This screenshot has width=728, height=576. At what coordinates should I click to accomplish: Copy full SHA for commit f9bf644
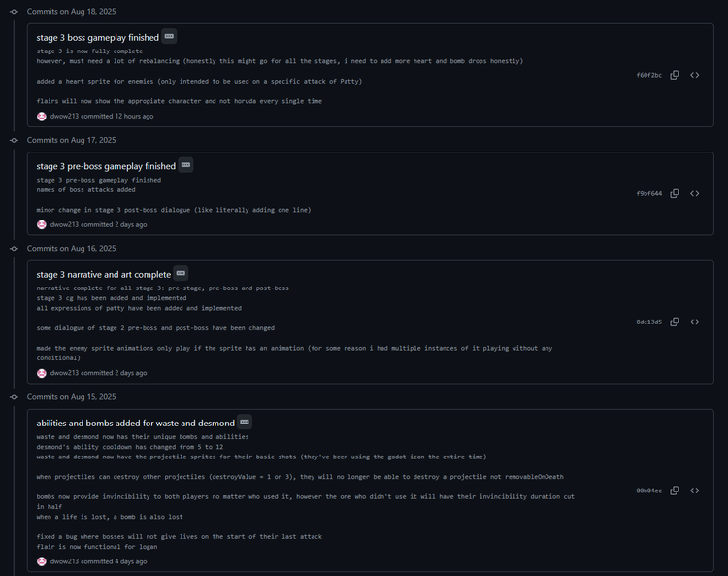675,193
